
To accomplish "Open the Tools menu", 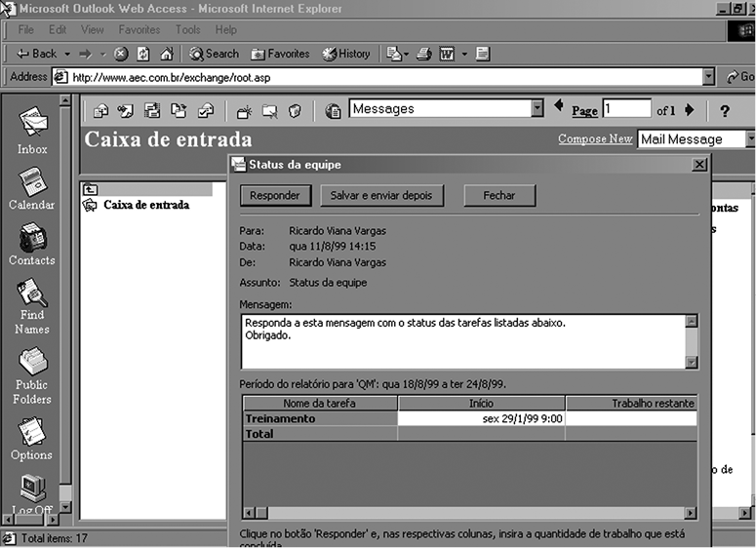I will coord(187,30).
